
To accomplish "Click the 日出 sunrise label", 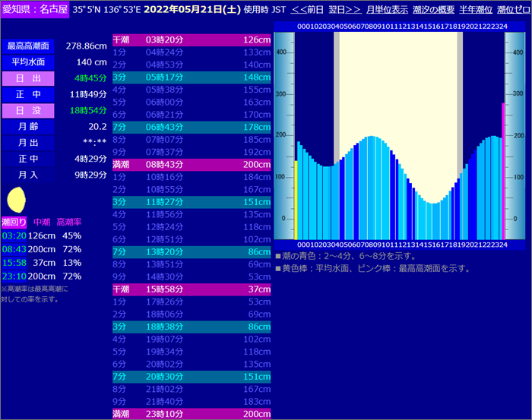I will pos(28,78).
